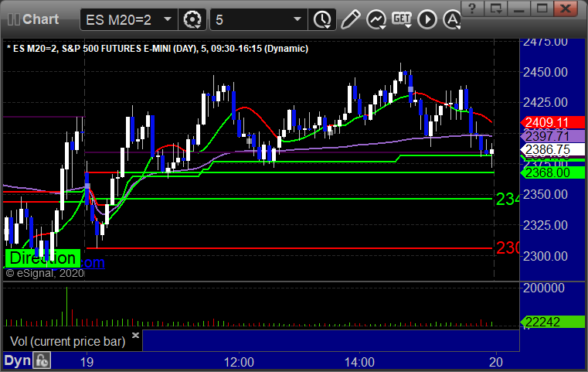Expand the ES M20=2 symbol dropdown arrow
Image resolution: width=588 pixels, height=372 pixels.
pos(168,19)
